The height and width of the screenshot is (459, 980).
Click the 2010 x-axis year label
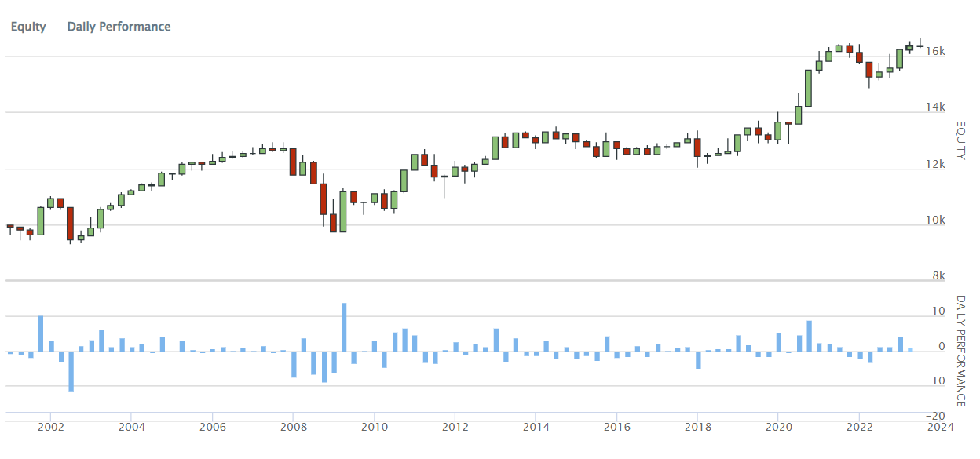tap(374, 428)
